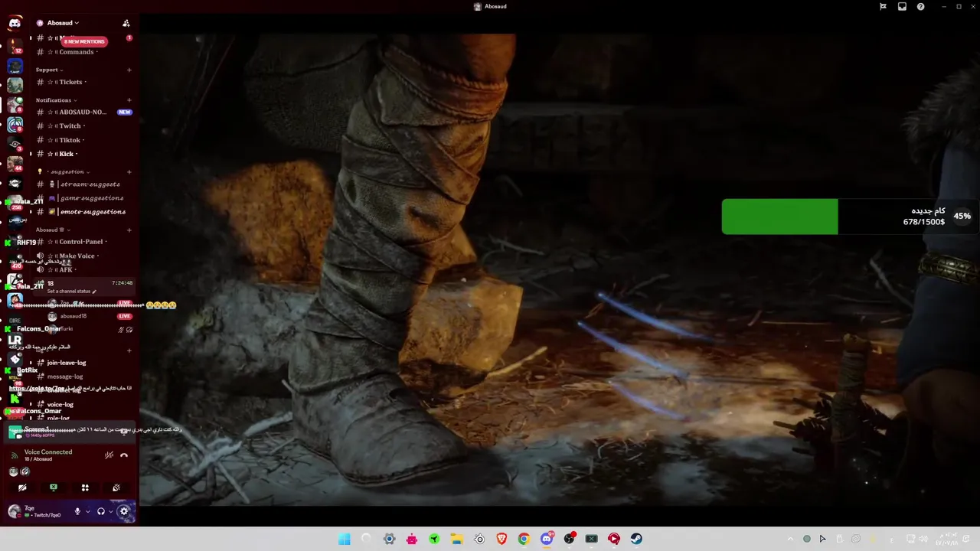Open the Windows Start button
Screen dimensions: 980x551
[345, 539]
